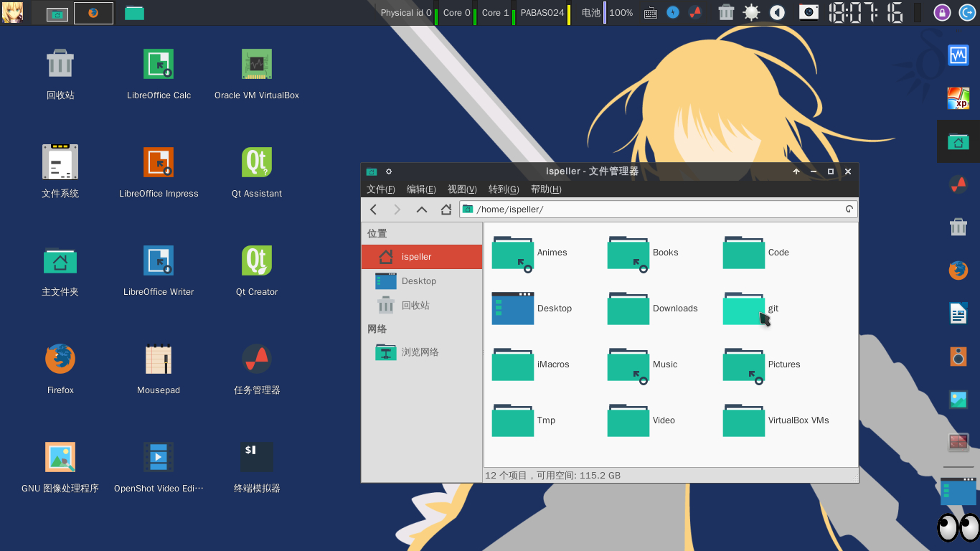Select the git folder
980x551 pixels.
(x=750, y=309)
